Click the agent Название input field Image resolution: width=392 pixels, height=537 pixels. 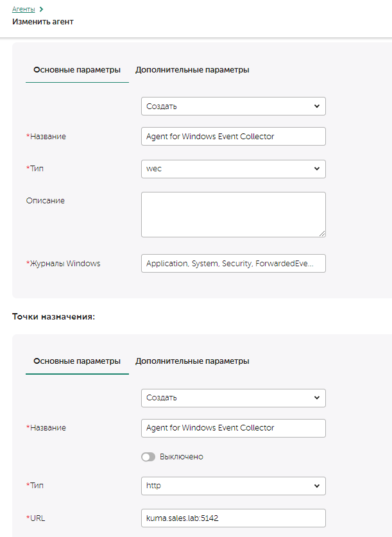(x=233, y=137)
